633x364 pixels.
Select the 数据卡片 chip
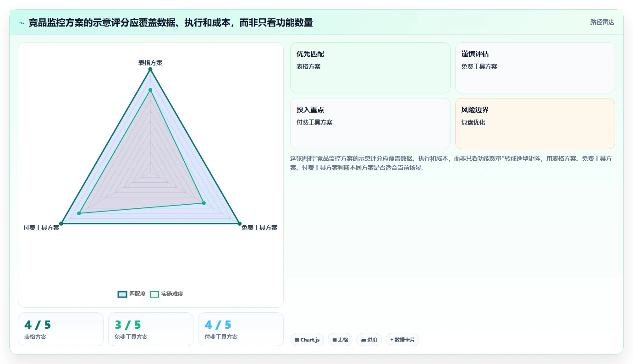point(402,340)
